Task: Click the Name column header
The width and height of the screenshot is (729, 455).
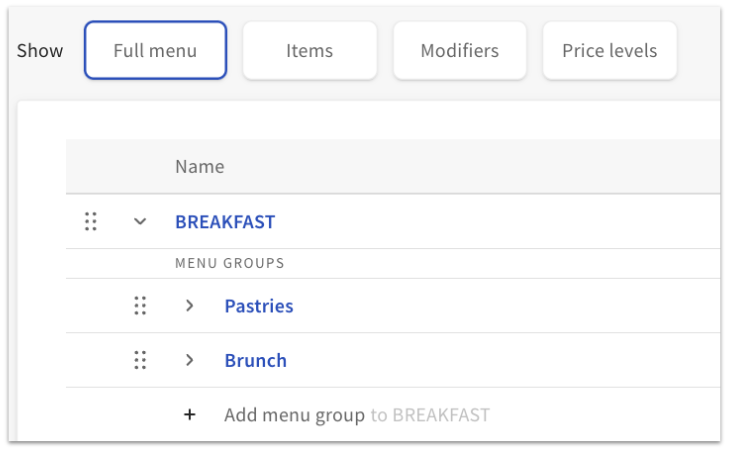Action: coord(200,167)
